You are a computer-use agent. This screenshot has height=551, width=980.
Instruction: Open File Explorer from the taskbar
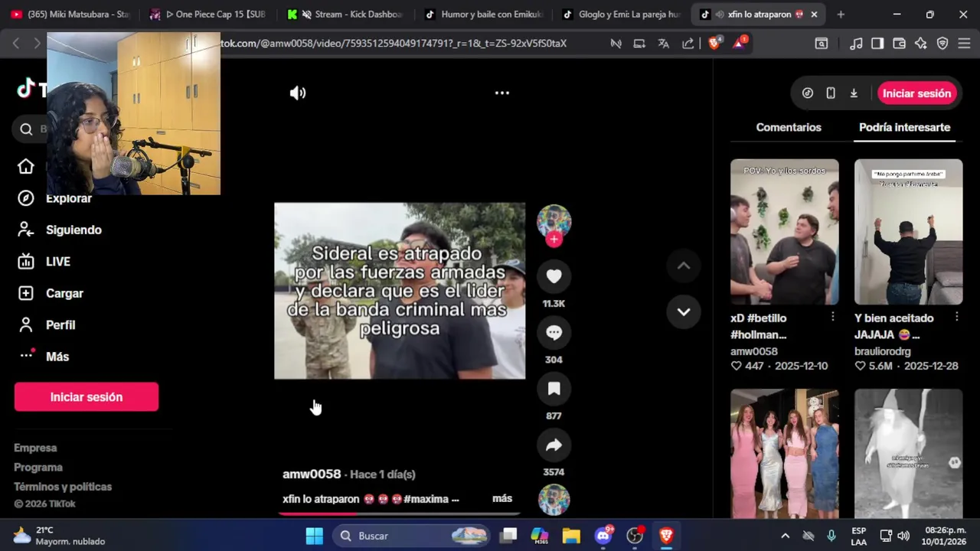(x=571, y=536)
